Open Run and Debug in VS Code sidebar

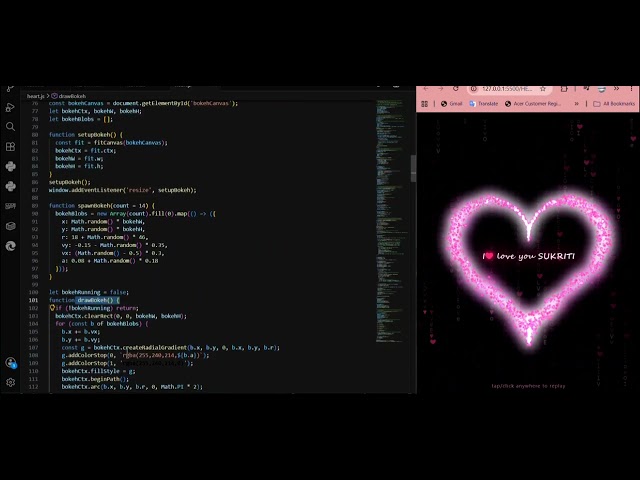pos(10,107)
